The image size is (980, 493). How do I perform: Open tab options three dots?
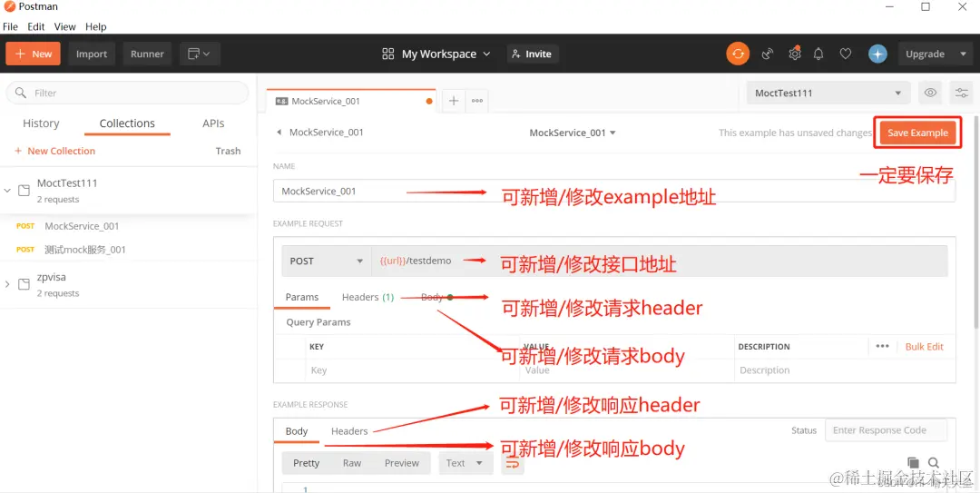coord(477,101)
